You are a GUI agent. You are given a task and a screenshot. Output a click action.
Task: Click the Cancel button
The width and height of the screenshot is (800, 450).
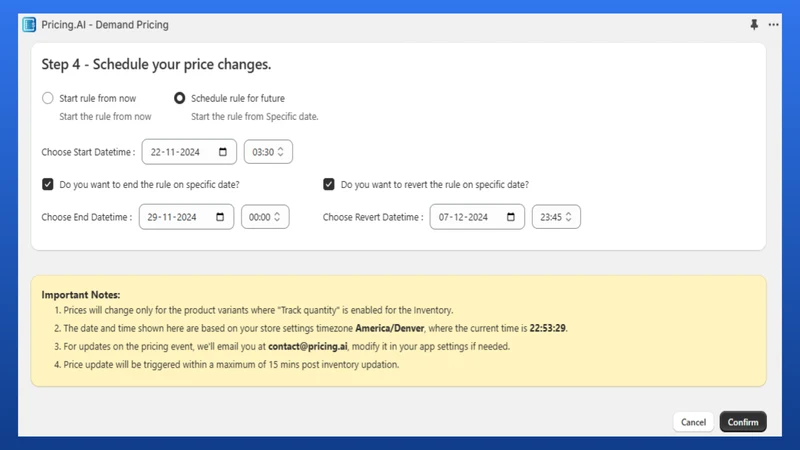[x=693, y=422]
